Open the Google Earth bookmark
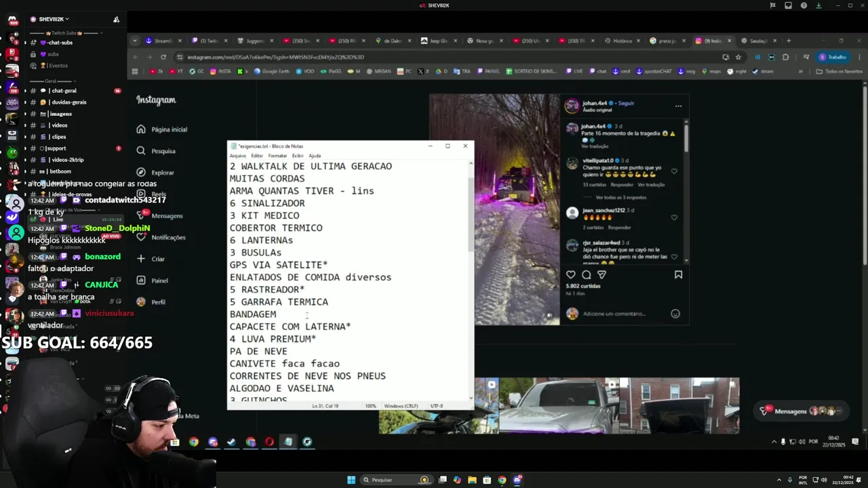This screenshot has width=868, height=488. tap(271, 71)
